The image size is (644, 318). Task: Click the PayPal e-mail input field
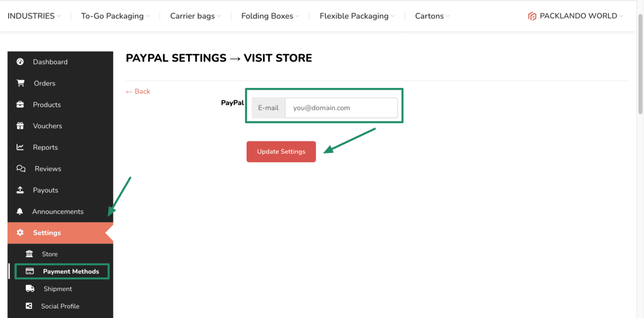tap(341, 108)
